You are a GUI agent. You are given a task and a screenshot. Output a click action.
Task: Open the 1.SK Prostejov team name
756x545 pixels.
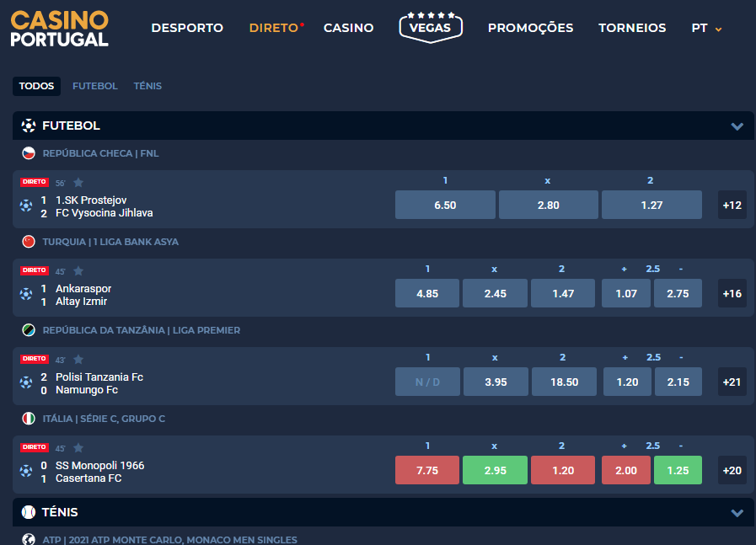(x=91, y=200)
